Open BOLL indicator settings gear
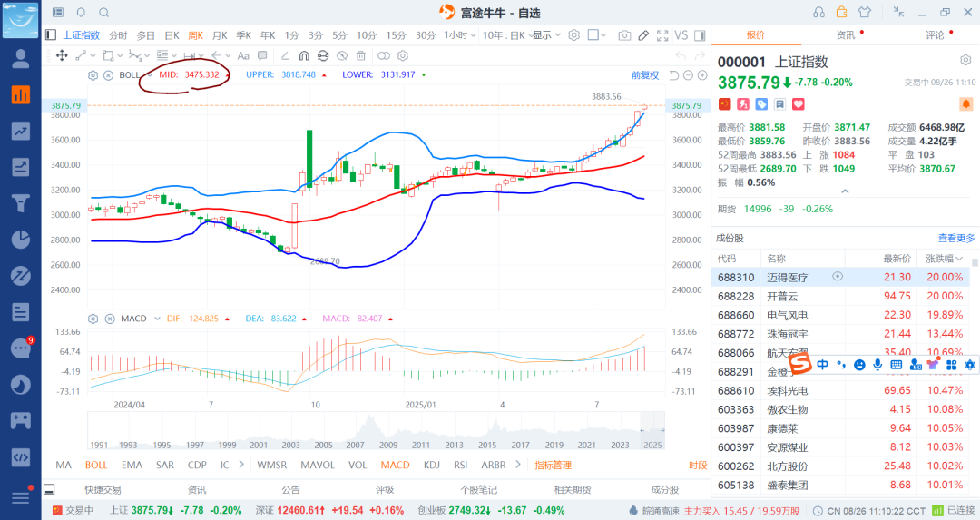Viewport: 980px width, 520px height. click(93, 74)
